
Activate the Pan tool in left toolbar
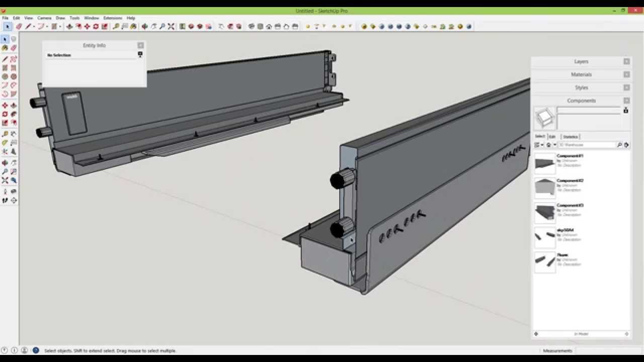point(14,163)
